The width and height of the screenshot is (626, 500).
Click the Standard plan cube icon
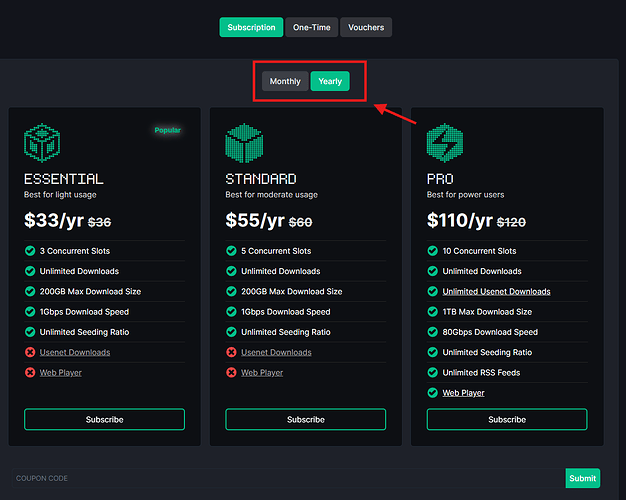pos(244,143)
